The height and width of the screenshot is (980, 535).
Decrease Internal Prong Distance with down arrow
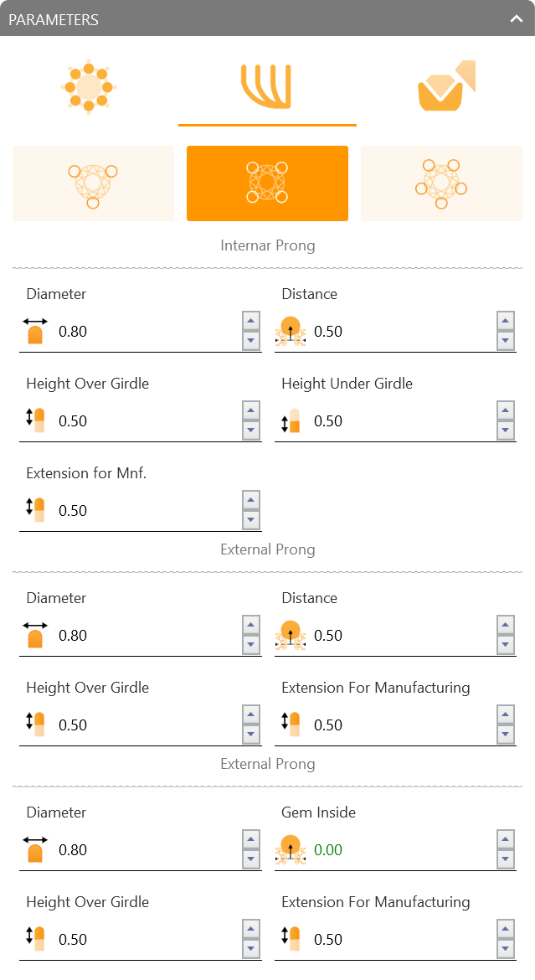(506, 341)
